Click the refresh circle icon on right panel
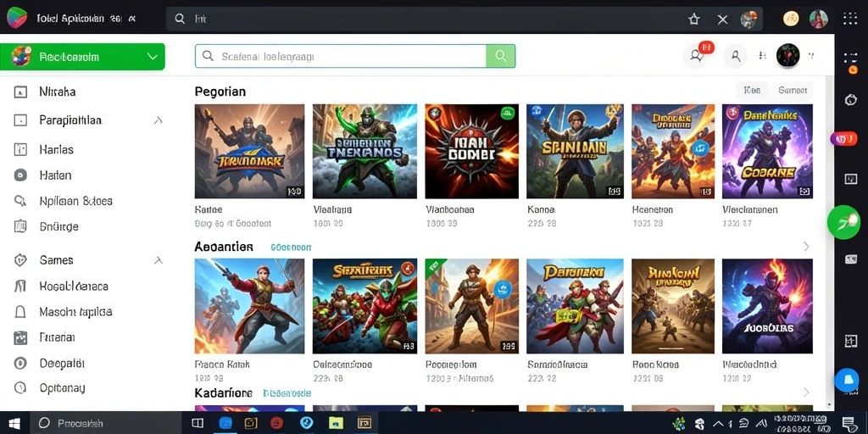This screenshot has width=868, height=434. point(851,100)
